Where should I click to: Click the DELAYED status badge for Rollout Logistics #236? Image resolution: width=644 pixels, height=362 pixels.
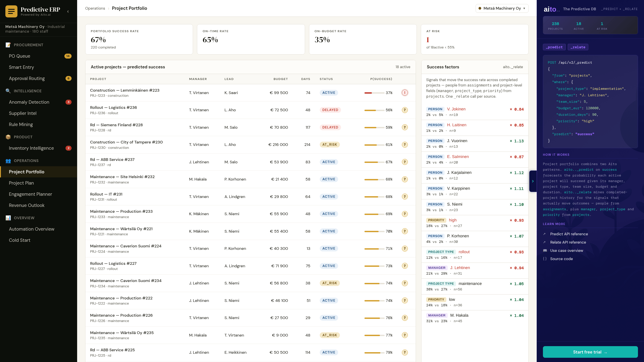(330, 110)
